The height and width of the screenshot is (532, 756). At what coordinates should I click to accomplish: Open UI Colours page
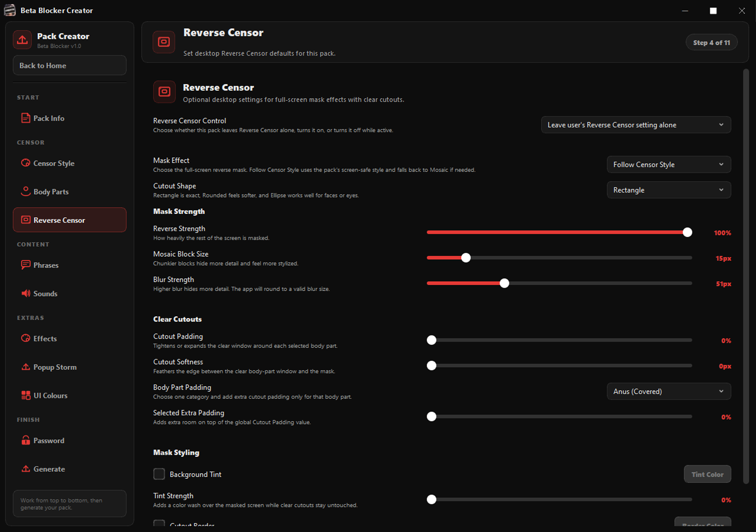pos(69,396)
